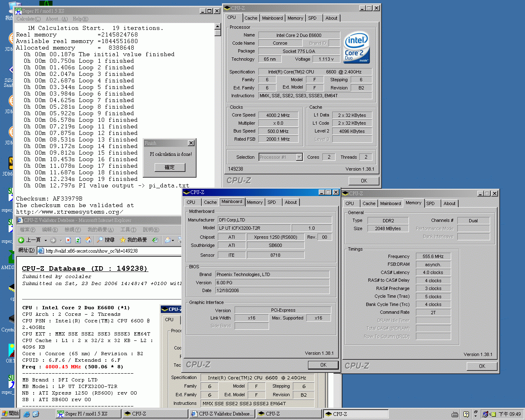Screen dimensions: 525x420
Task: Open the 檢視(V) View menu in Internet Explorer
Action: (x=72, y=230)
